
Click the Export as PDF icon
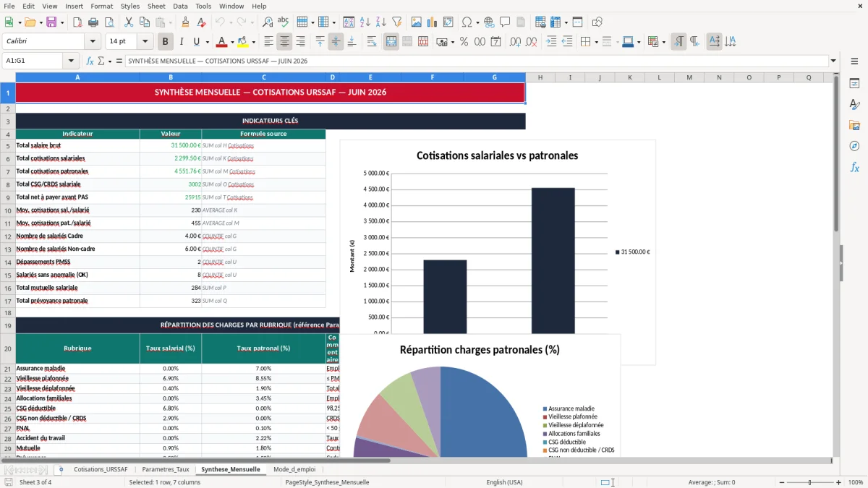(x=77, y=22)
